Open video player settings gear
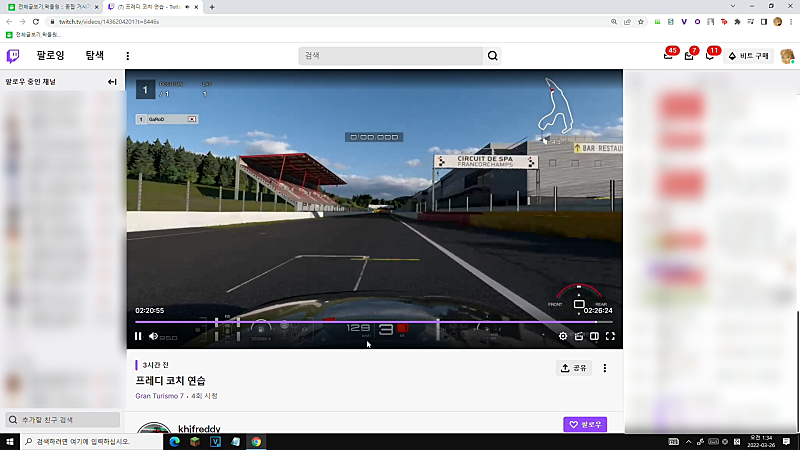The image size is (800, 450). 563,336
